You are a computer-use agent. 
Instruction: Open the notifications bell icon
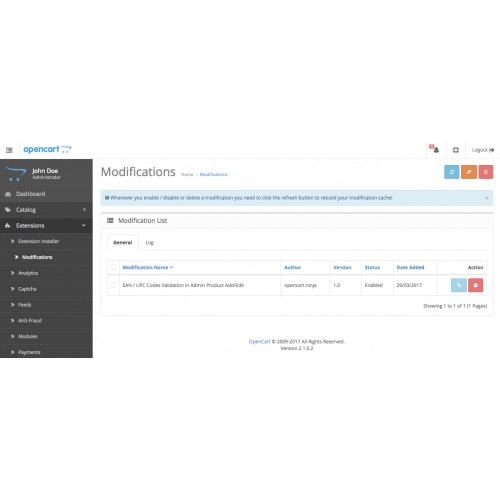(435, 150)
